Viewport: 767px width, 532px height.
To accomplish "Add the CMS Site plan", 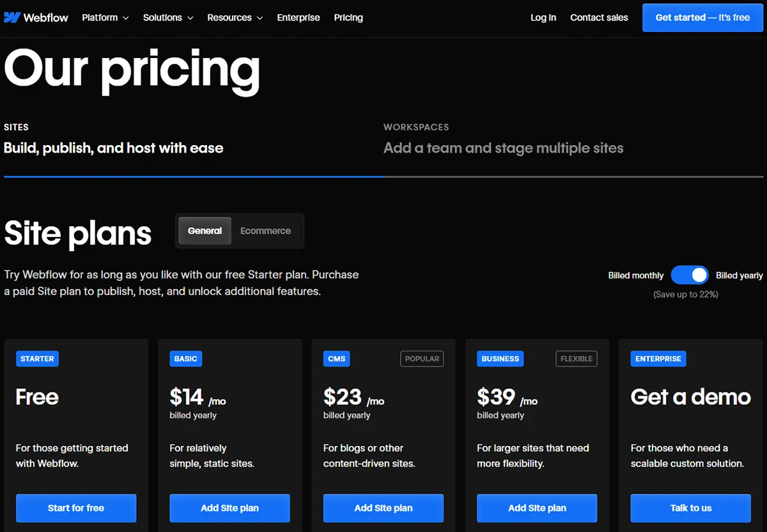I will [x=383, y=508].
